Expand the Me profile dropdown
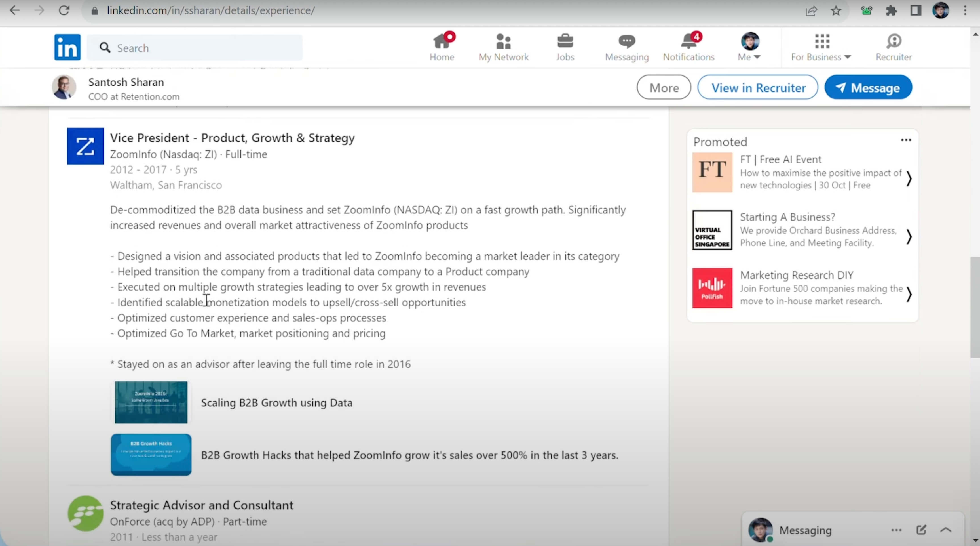The height and width of the screenshot is (546, 980). [749, 47]
